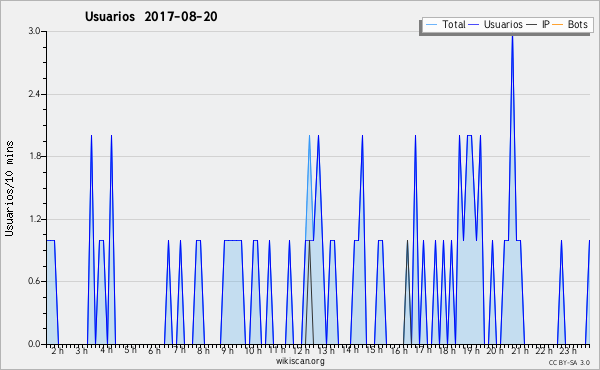Viewport: 600px width, 370px height.
Task: Click the Usuarios legend entry
Action: [496, 24]
